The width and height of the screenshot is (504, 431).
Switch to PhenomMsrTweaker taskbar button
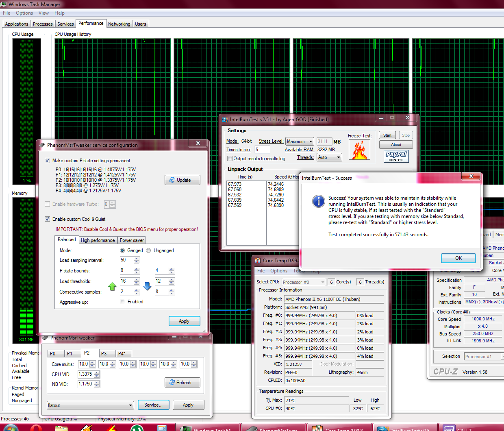pyautogui.click(x=274, y=428)
